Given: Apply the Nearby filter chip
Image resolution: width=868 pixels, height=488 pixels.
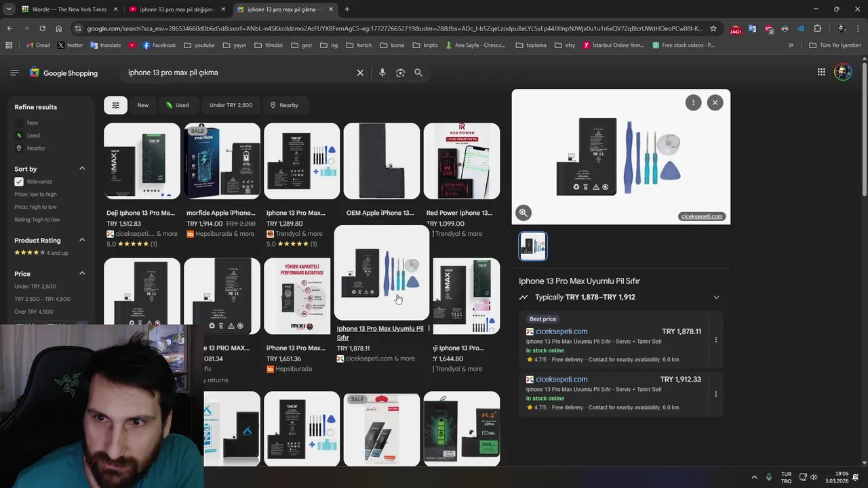Looking at the screenshot, I should pyautogui.click(x=283, y=105).
